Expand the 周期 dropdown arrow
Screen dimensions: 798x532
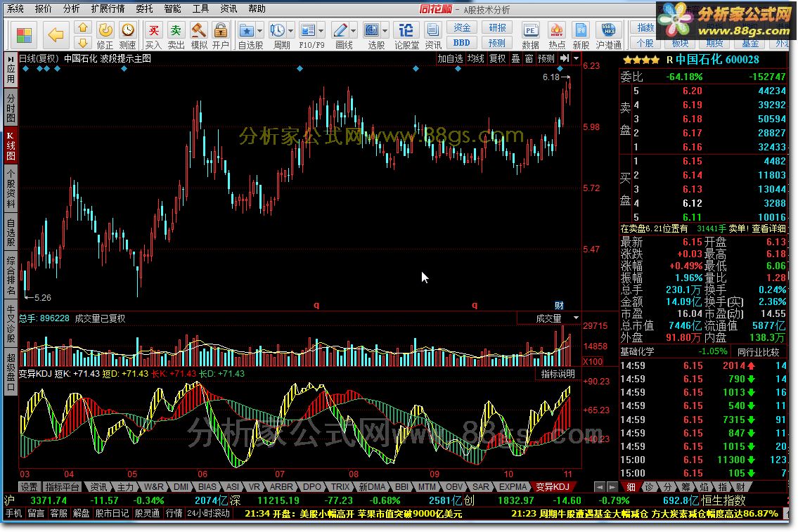[290, 31]
